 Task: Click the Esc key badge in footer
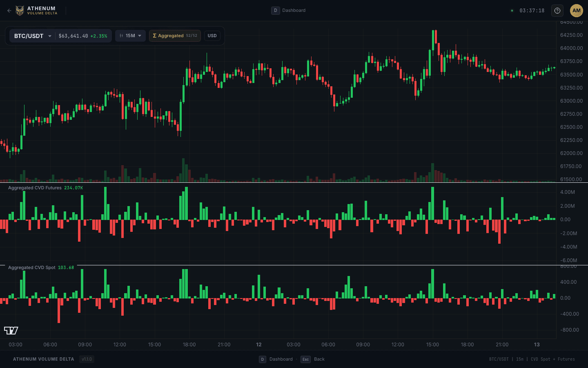tap(305, 359)
